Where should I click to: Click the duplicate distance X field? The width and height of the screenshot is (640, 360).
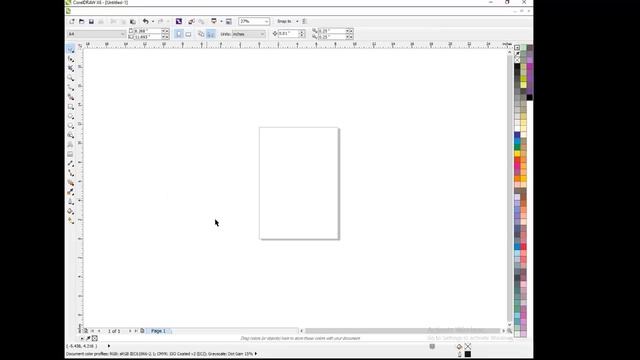332,31
